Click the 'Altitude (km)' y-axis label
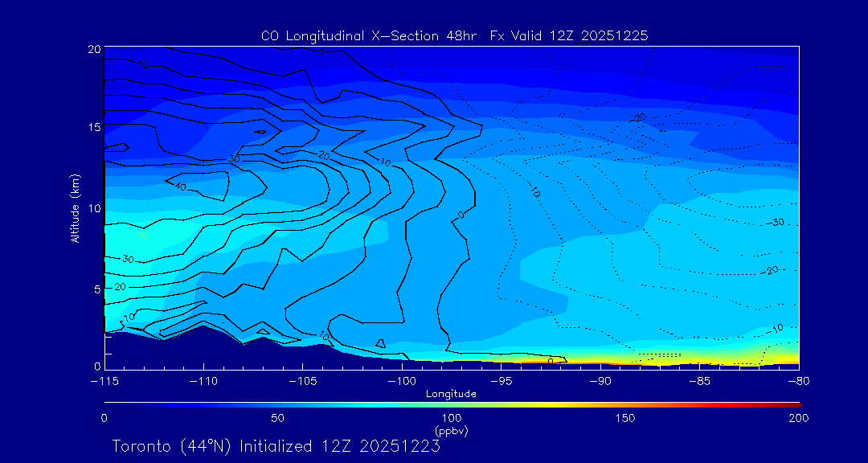The height and width of the screenshot is (463, 868). (75, 208)
